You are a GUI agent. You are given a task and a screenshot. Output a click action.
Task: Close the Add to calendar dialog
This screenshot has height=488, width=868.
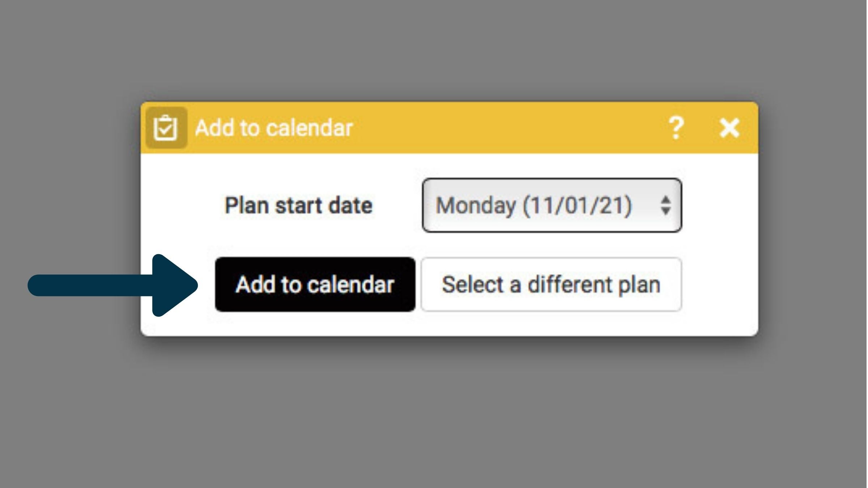tap(729, 128)
